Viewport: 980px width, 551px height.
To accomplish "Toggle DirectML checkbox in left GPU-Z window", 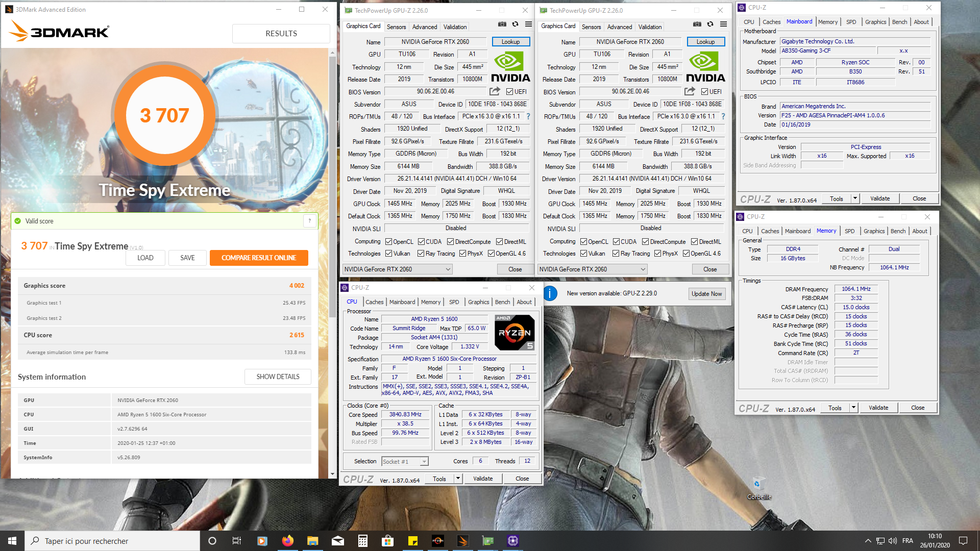I will click(499, 242).
